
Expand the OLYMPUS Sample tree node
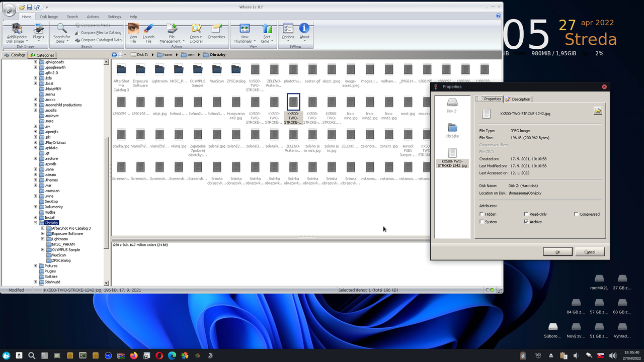(x=43, y=250)
